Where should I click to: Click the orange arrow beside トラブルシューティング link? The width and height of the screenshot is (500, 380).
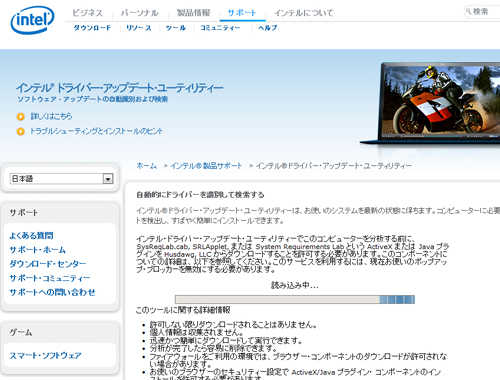click(21, 131)
